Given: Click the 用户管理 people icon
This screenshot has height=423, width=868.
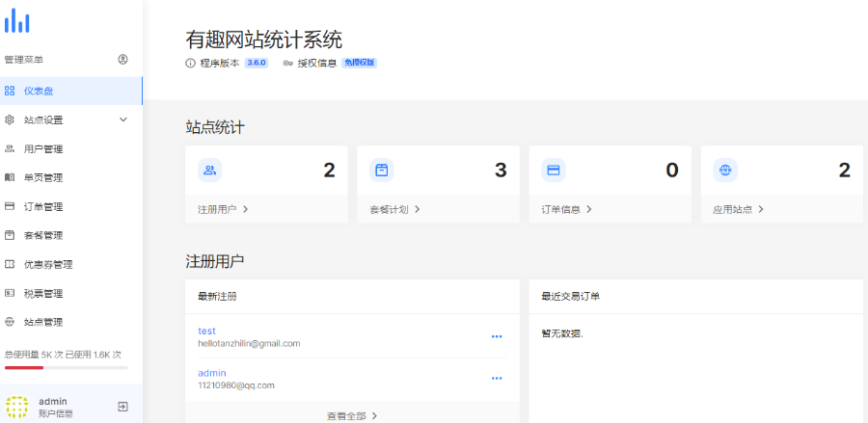Looking at the screenshot, I should [10, 148].
